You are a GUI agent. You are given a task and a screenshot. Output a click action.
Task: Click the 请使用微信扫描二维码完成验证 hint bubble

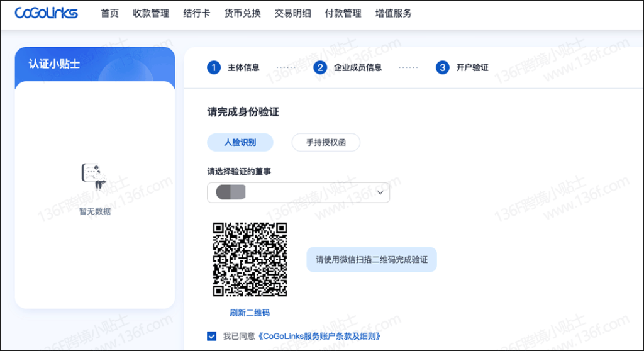371,259
